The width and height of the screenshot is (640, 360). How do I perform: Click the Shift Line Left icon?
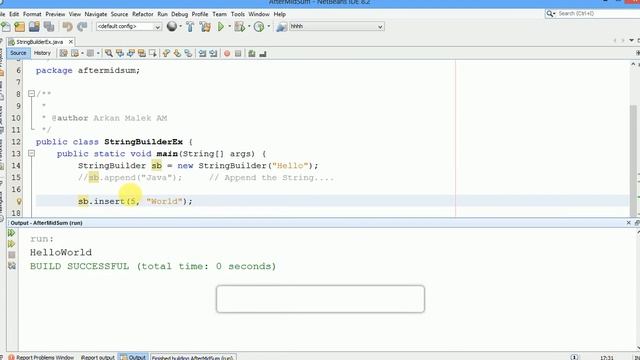(x=202, y=53)
